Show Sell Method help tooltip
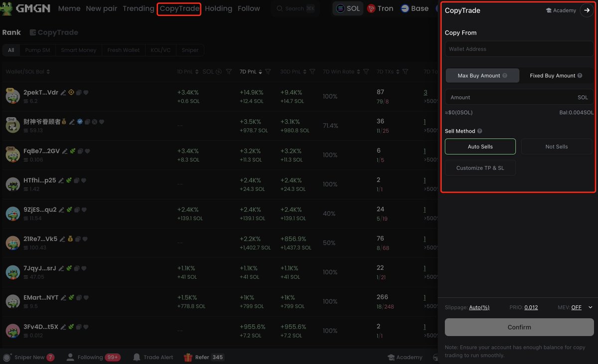The image size is (598, 364). (x=479, y=131)
